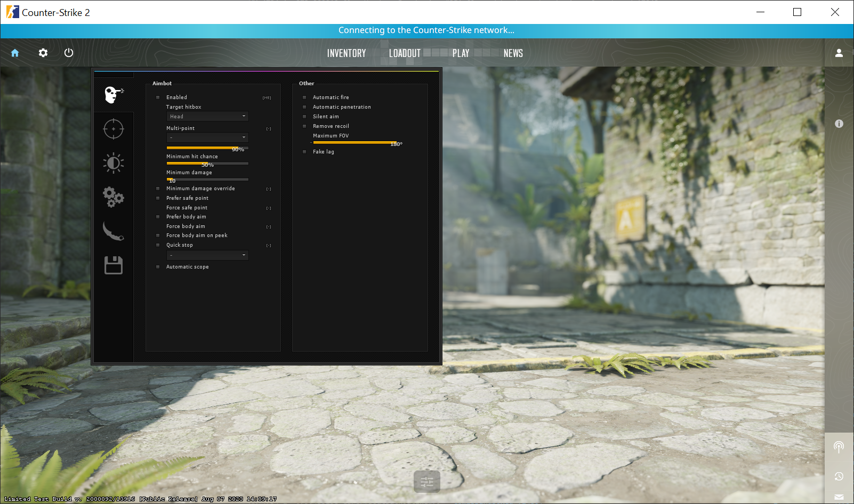The image size is (854, 504).
Task: Set Minimum damage override hotkey bind
Action: point(269,189)
